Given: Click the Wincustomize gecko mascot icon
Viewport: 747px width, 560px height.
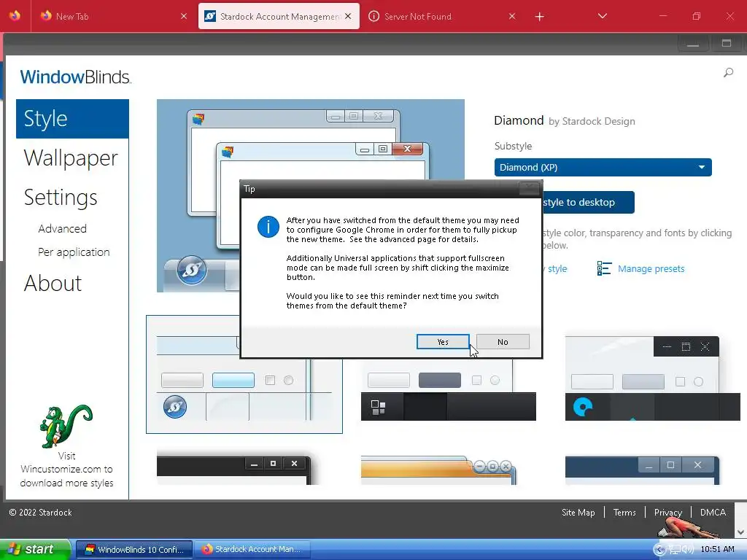Looking at the screenshot, I should click(x=66, y=426).
